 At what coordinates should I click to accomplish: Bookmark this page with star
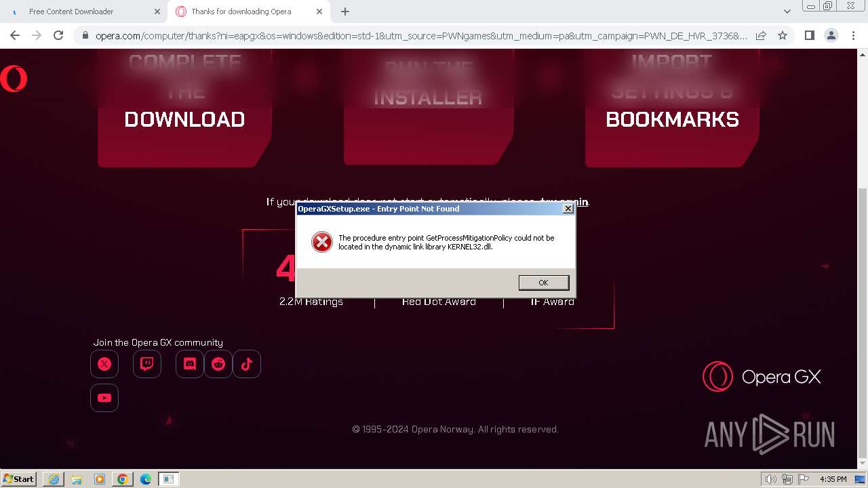pyautogui.click(x=783, y=35)
